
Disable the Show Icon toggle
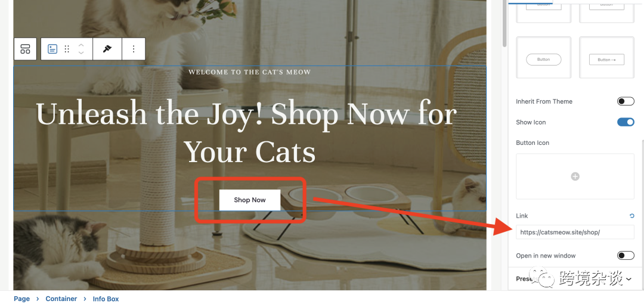tap(626, 122)
